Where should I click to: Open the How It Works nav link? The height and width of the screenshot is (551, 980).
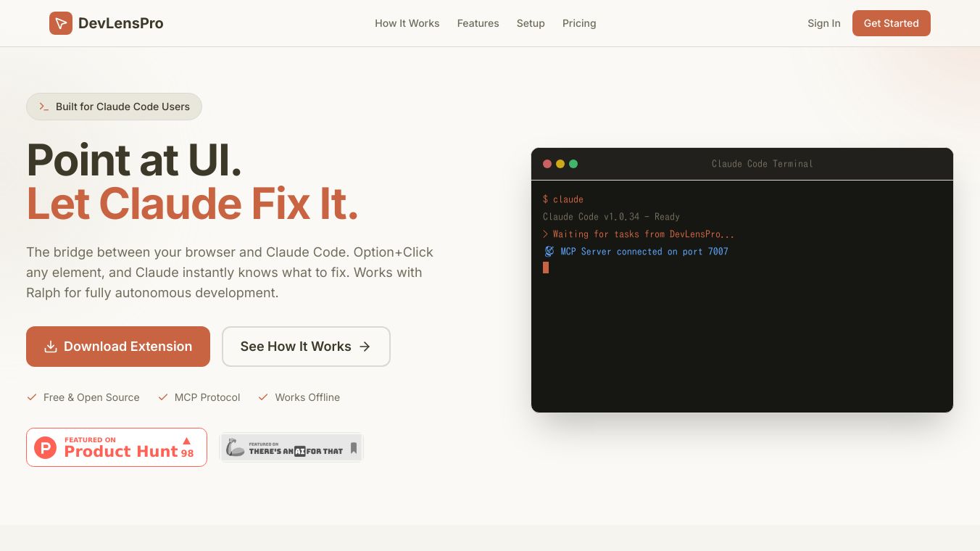click(407, 23)
